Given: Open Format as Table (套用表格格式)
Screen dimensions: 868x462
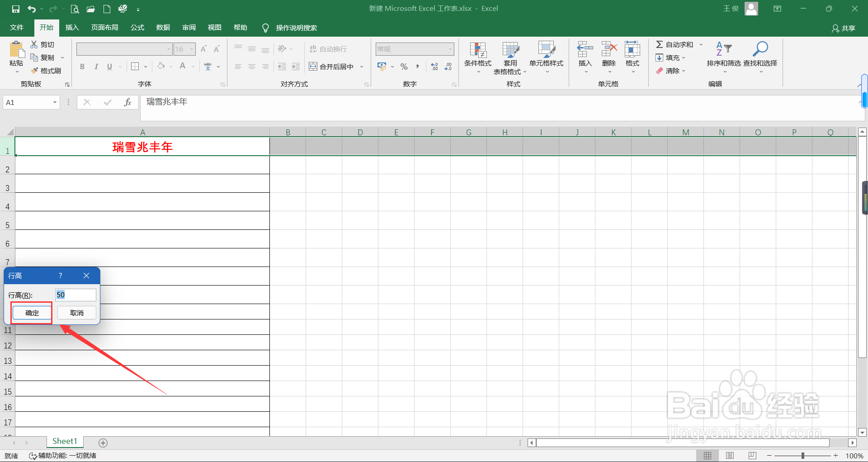Looking at the screenshot, I should click(510, 58).
